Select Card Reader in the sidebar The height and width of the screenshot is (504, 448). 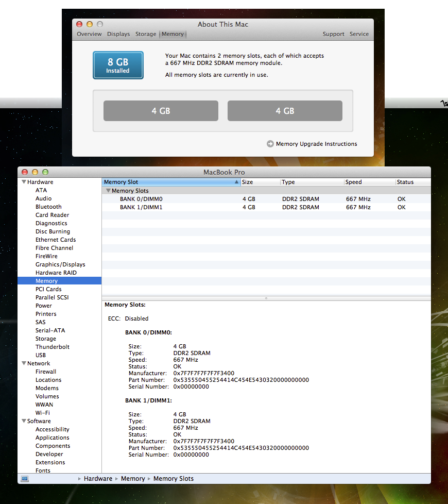coord(53,215)
